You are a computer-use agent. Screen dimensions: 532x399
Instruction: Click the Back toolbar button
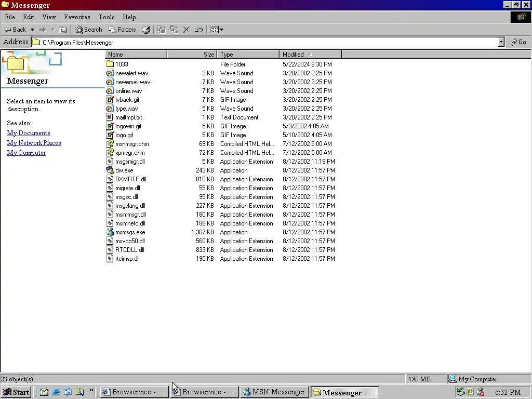click(15, 30)
